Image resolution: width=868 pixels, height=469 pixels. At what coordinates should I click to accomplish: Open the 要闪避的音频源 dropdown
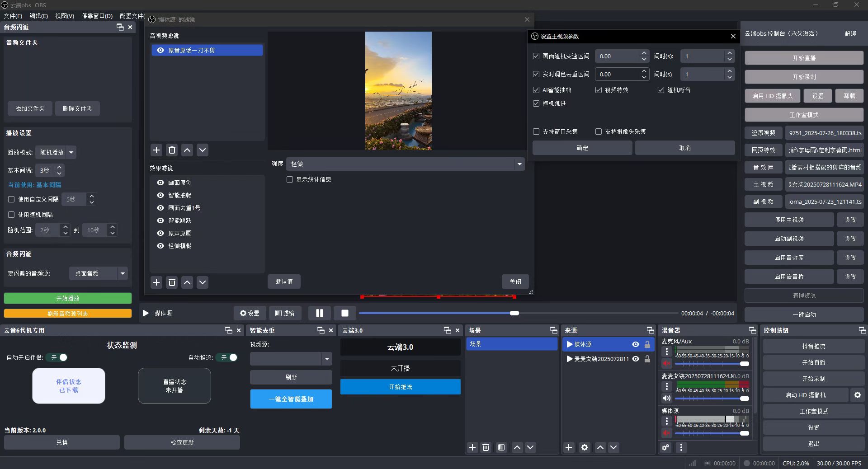point(98,273)
